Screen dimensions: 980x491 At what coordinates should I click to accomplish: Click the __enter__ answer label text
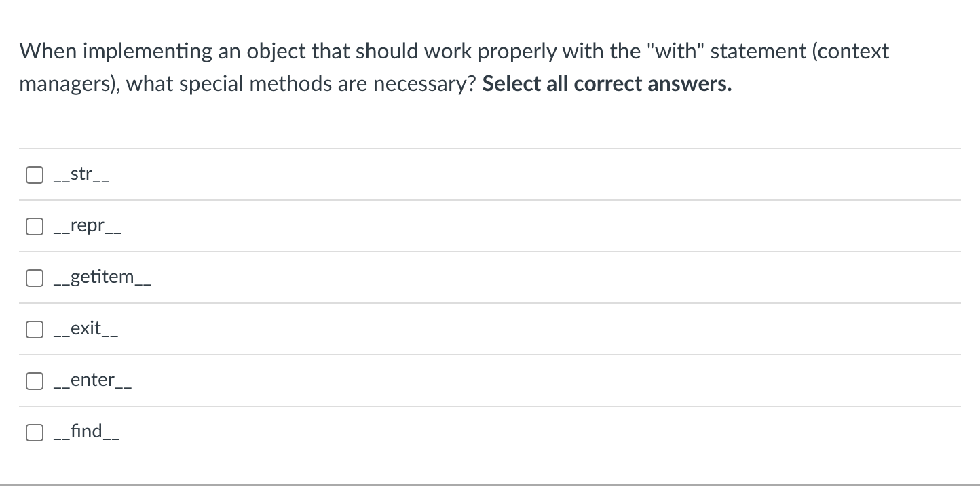[93, 381]
